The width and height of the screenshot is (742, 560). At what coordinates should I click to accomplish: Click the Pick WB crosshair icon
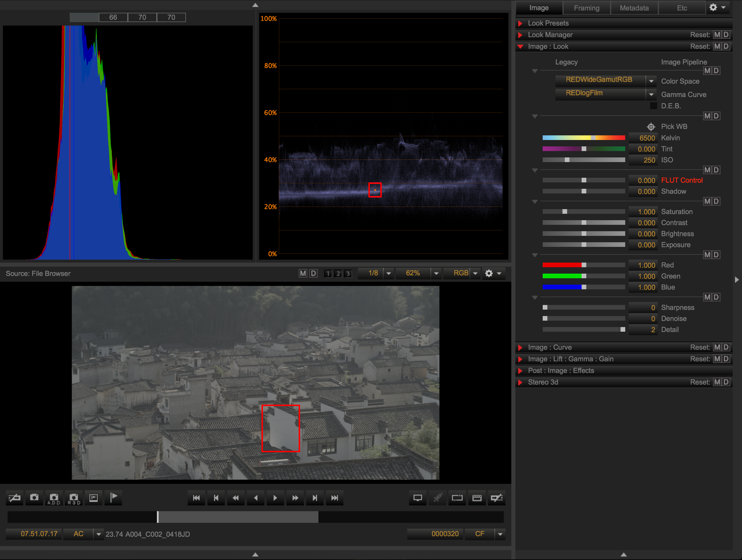coord(650,127)
